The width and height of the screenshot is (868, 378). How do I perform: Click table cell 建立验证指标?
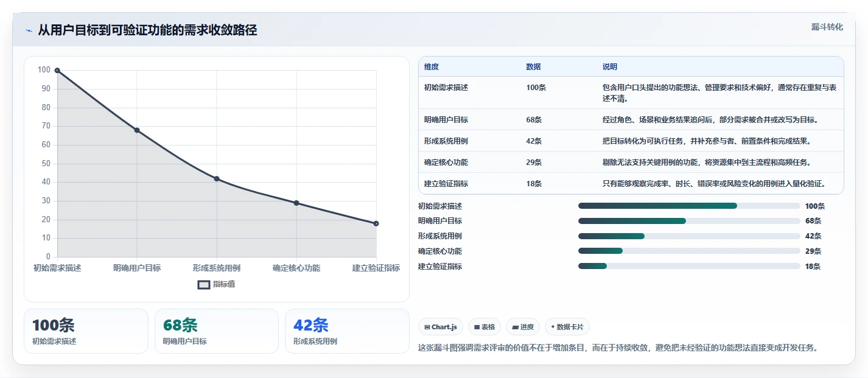tap(446, 184)
